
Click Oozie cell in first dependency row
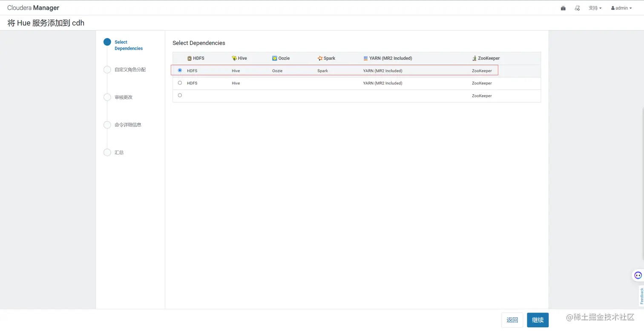pos(277,71)
